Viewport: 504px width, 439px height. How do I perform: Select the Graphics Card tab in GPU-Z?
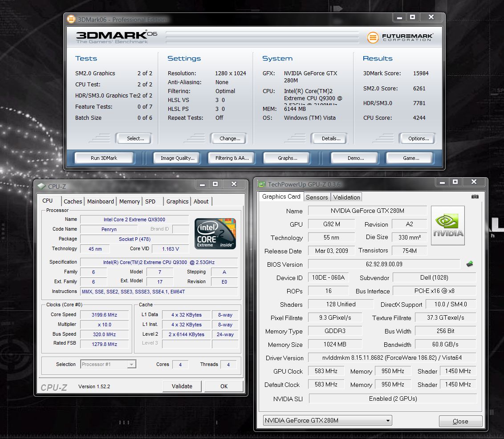(281, 196)
